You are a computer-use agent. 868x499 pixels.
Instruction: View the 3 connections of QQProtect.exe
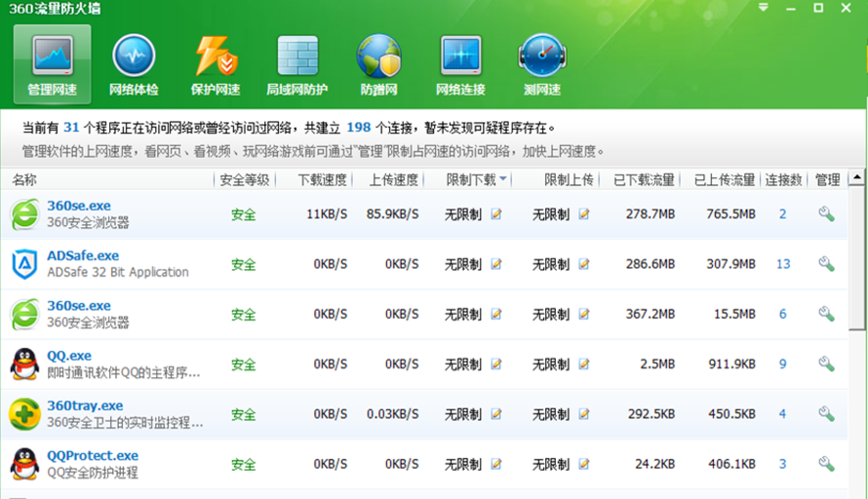click(783, 464)
